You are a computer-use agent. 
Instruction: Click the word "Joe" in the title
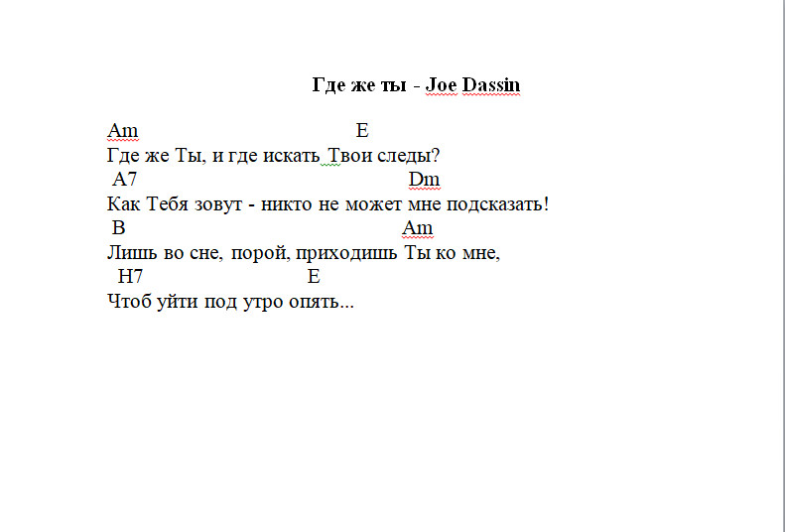tap(440, 85)
